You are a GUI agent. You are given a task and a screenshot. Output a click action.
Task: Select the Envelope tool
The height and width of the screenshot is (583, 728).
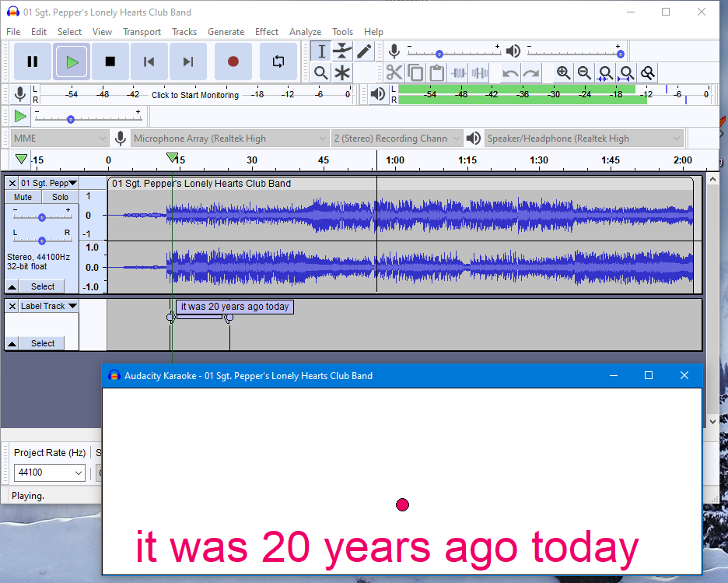pyautogui.click(x=343, y=51)
